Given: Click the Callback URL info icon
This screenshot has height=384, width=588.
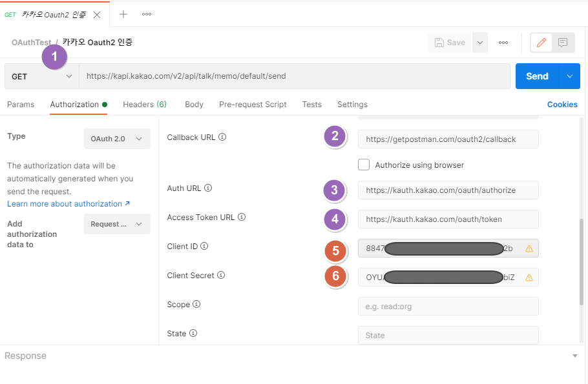Looking at the screenshot, I should click(x=222, y=137).
